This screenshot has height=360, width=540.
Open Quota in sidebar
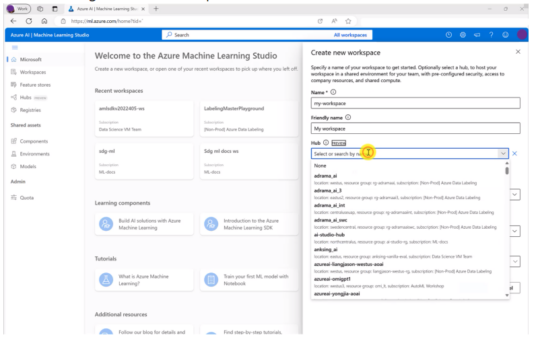coord(27,198)
